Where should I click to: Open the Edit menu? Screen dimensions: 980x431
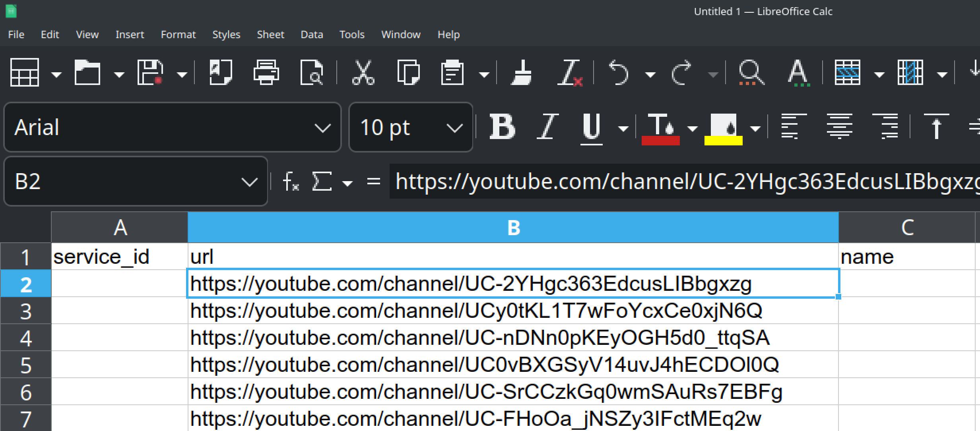point(50,35)
